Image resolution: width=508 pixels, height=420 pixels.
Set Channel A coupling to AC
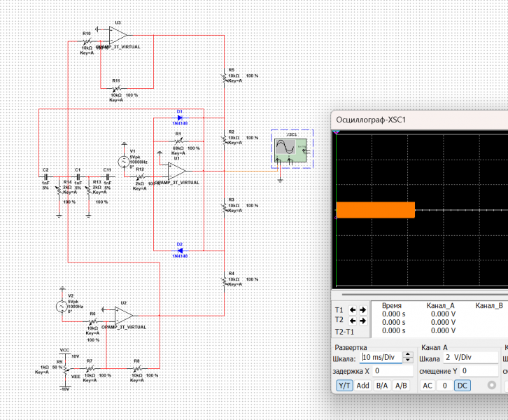pyautogui.click(x=427, y=386)
